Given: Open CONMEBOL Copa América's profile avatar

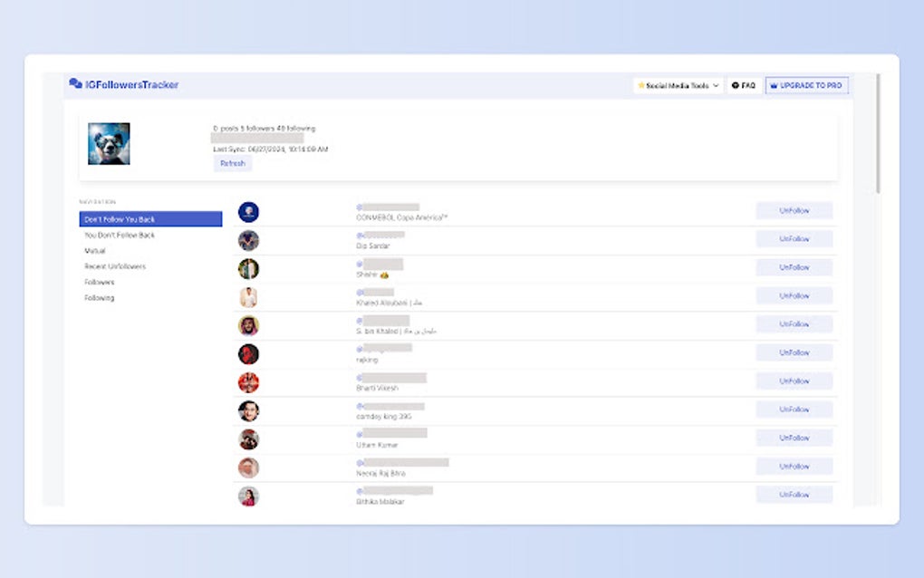Looking at the screenshot, I should pyautogui.click(x=248, y=211).
